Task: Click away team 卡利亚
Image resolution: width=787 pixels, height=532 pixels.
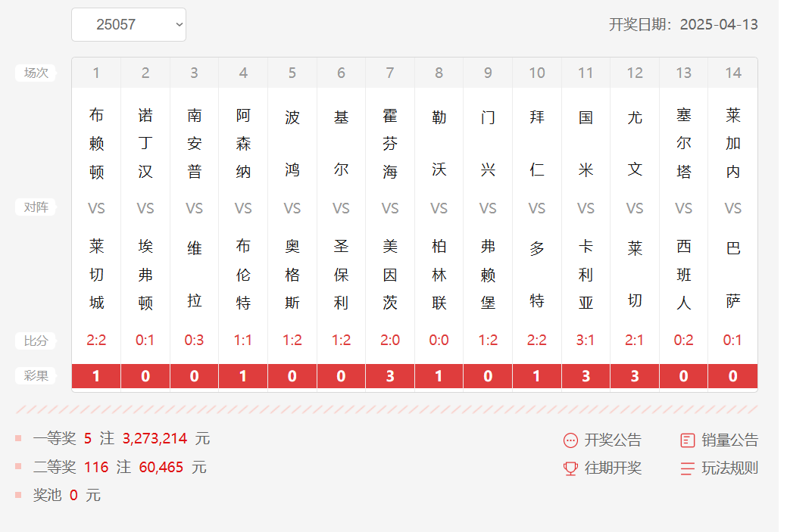Action: coord(586,274)
